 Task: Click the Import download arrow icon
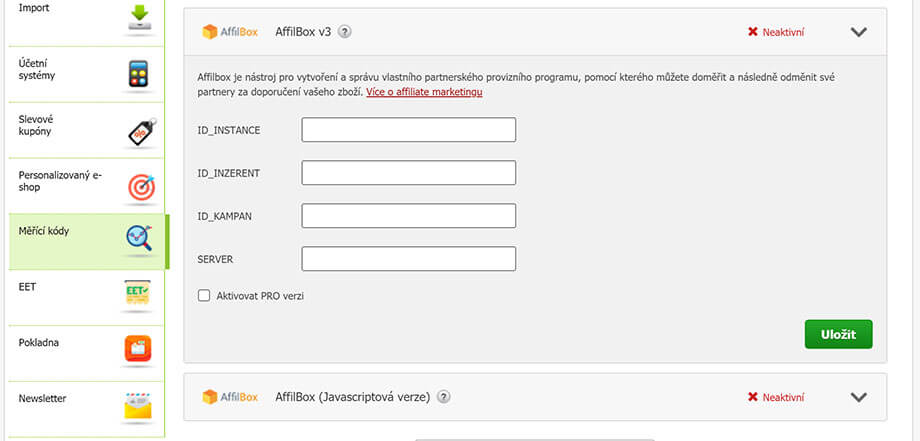140,18
